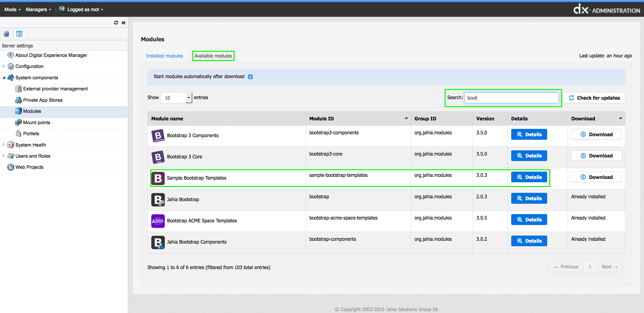Open Details for Bootstrap 3 Core
Viewport: 644px width, 313px height.
pyautogui.click(x=529, y=156)
